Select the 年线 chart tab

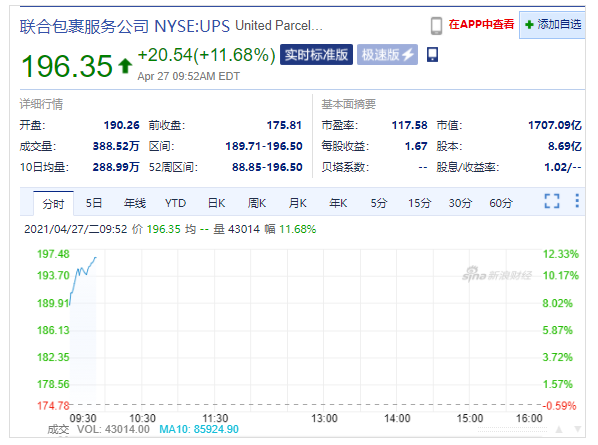(135, 203)
